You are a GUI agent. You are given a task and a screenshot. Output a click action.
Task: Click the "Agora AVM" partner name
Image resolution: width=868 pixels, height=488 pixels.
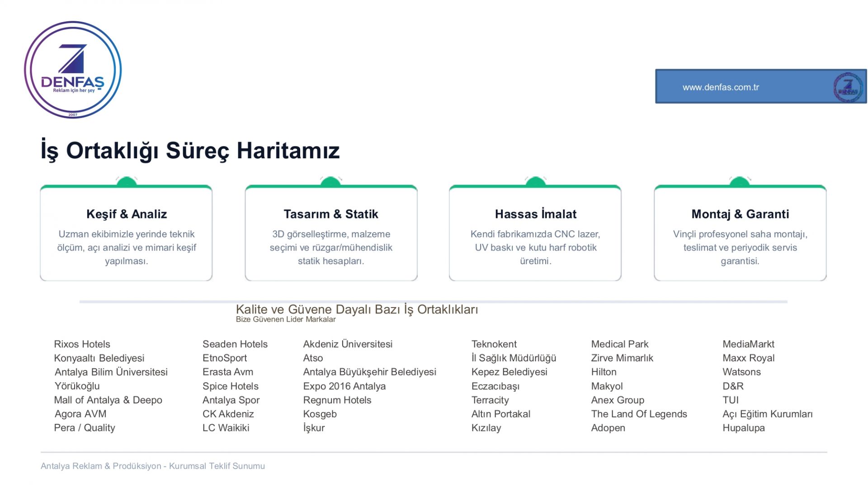click(x=80, y=414)
